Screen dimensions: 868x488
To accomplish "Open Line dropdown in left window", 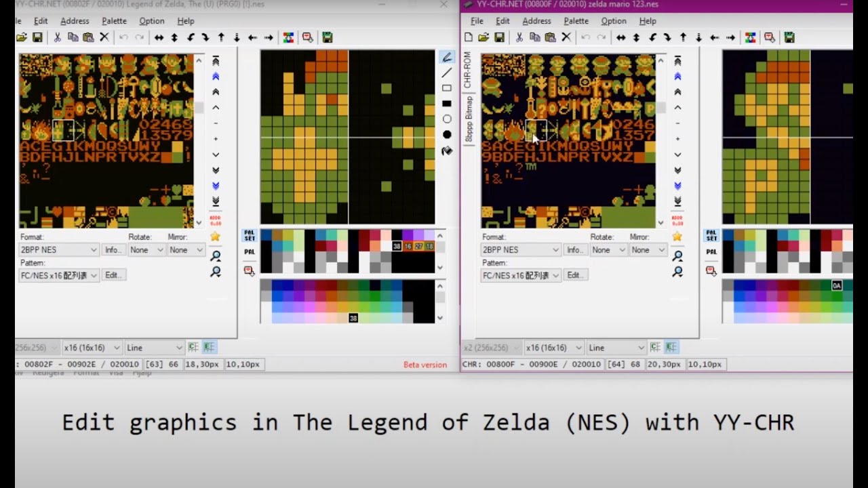I will (x=155, y=348).
